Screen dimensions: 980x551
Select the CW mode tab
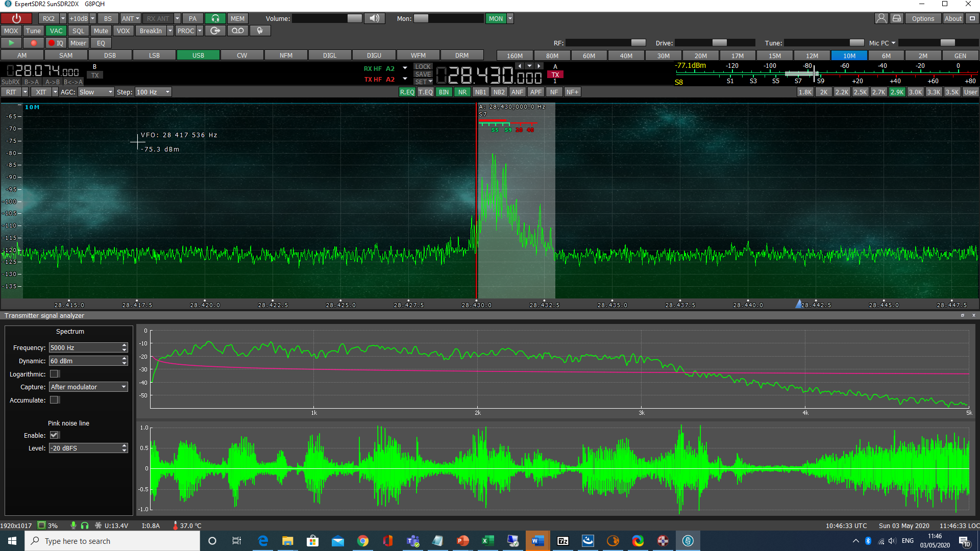(x=241, y=55)
